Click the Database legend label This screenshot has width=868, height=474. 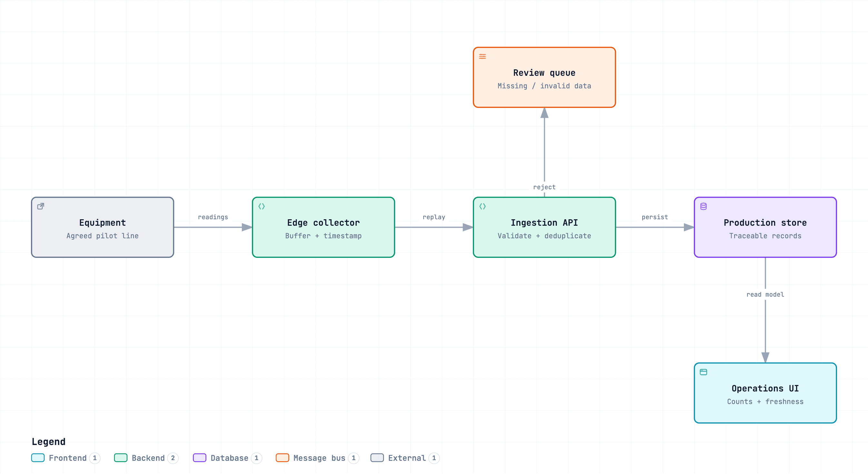pos(230,458)
